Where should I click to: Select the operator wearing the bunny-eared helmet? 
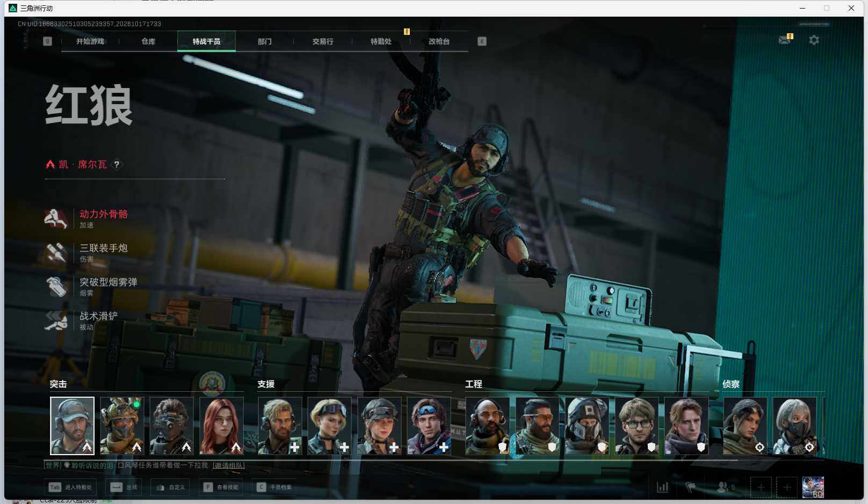tap(122, 426)
